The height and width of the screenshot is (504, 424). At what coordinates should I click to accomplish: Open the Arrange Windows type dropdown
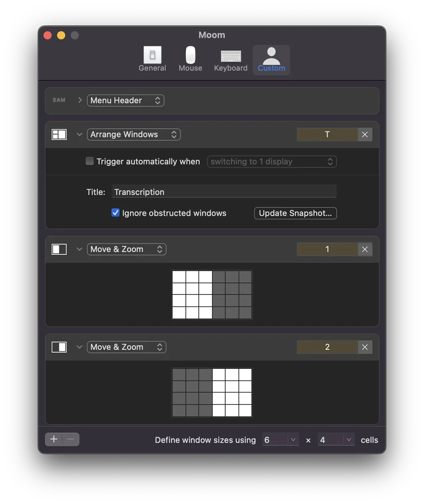pos(134,134)
